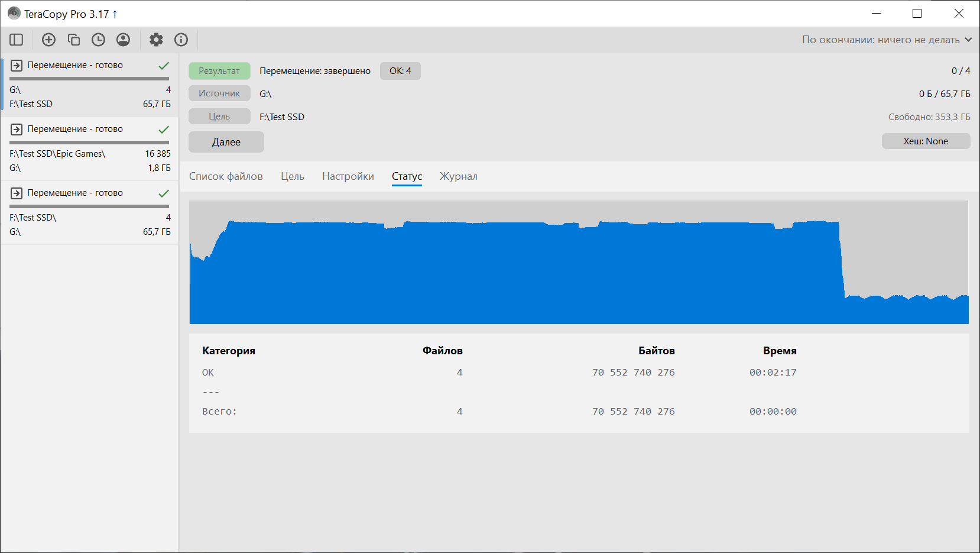Click the "16 385" file count
Viewport: 980px width, 553px height.
click(158, 154)
